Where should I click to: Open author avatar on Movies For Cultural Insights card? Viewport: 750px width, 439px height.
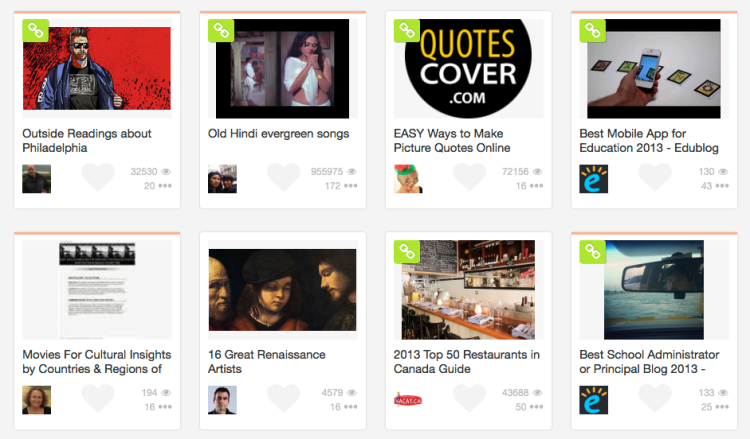point(36,400)
